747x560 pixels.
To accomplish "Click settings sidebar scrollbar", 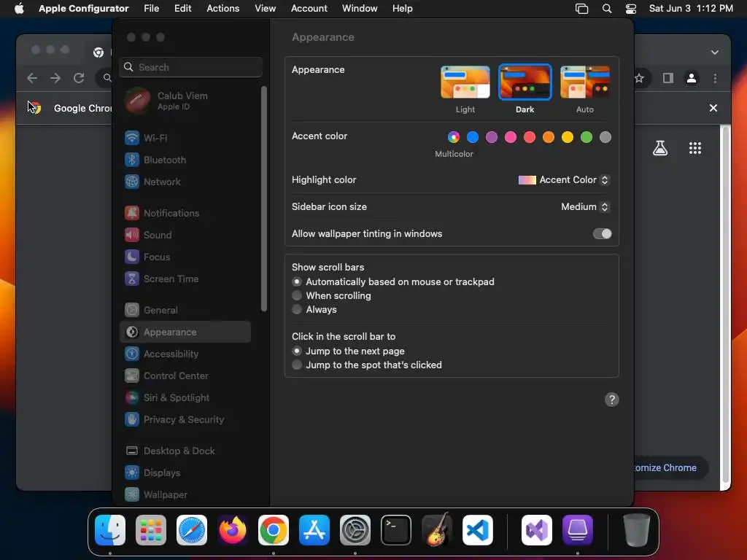I will [264, 199].
